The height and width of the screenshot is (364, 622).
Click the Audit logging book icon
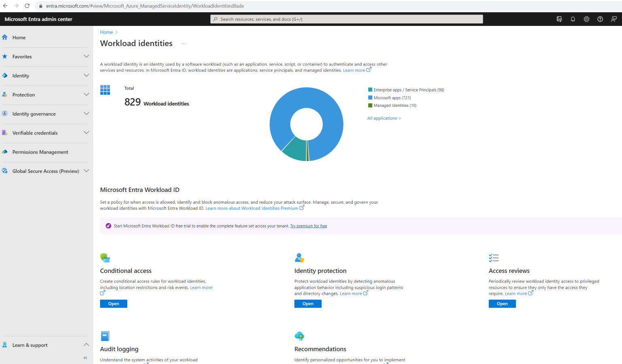[x=105, y=336]
